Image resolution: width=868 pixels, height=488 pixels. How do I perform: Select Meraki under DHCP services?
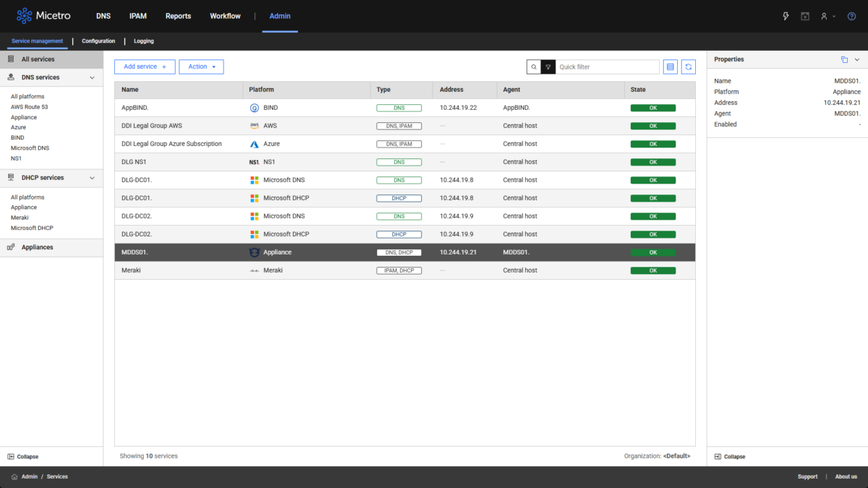tap(20, 218)
